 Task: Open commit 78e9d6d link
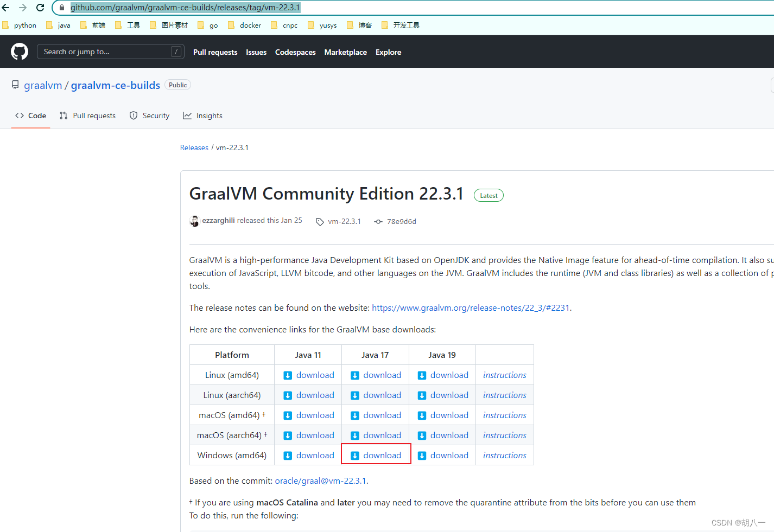402,222
